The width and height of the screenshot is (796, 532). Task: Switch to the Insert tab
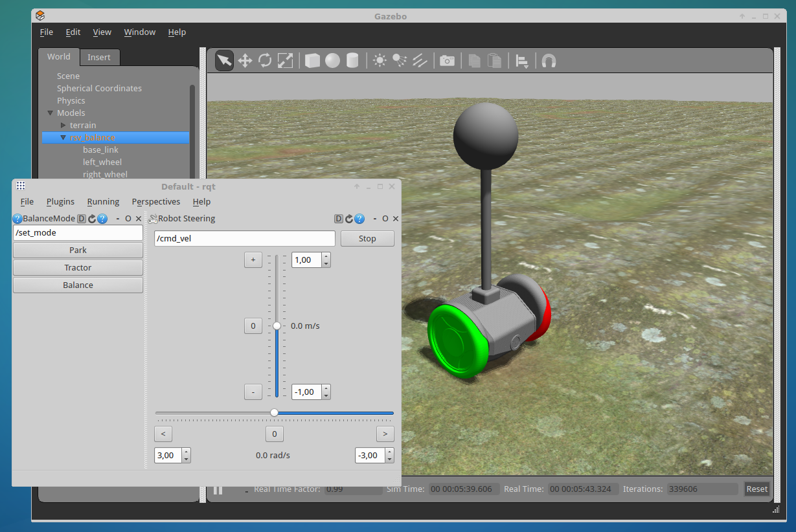tap(99, 58)
